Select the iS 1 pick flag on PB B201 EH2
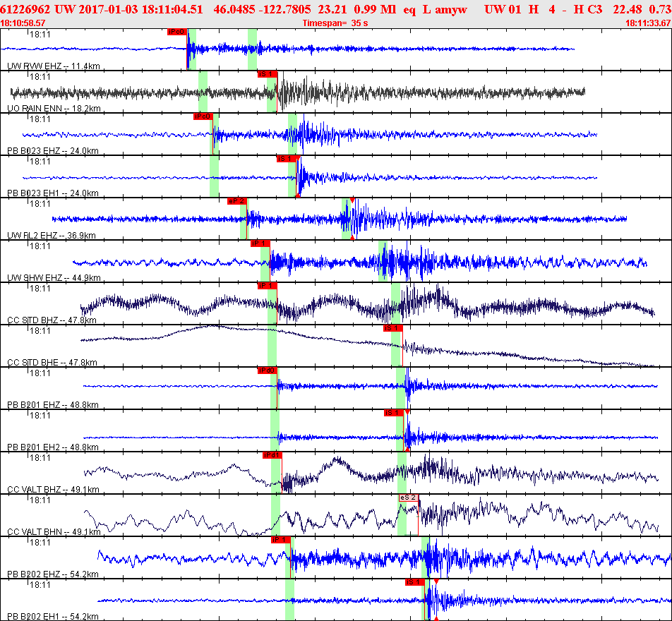Screen dimensions: 672x621 pos(393,413)
